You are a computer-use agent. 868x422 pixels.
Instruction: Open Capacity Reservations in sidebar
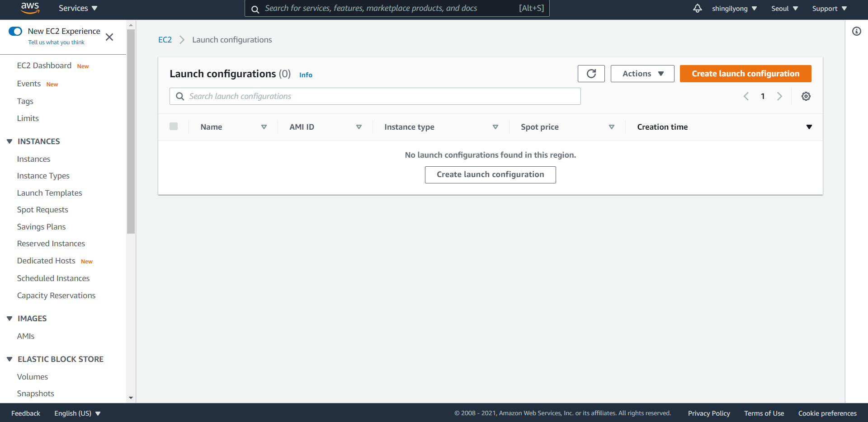pos(57,295)
